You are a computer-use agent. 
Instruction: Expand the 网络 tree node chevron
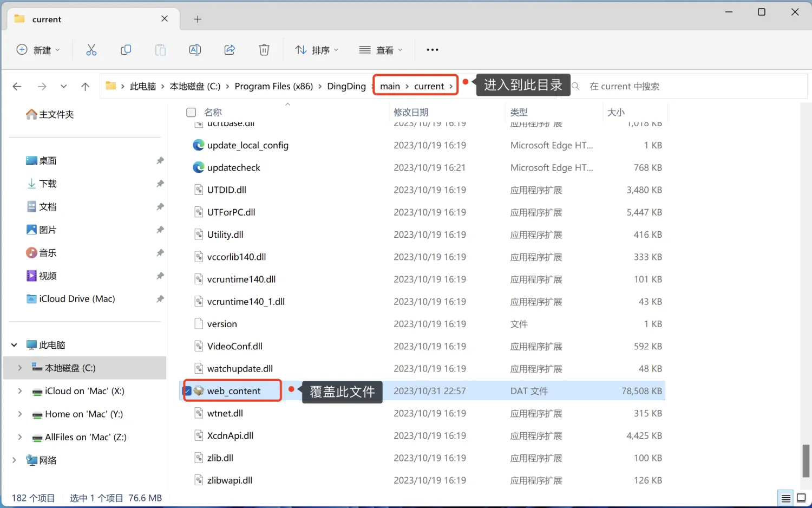(x=14, y=460)
